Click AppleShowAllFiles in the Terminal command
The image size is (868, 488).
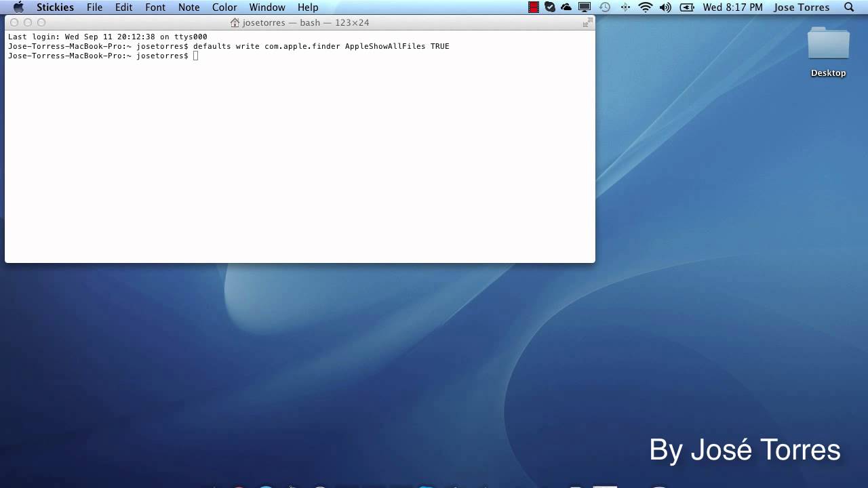tap(385, 46)
